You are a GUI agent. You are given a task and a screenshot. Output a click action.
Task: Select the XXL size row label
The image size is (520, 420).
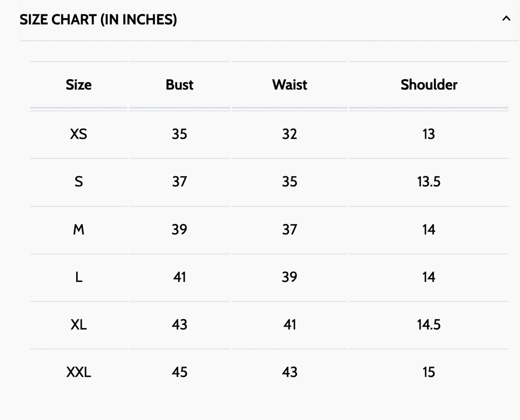(79, 372)
